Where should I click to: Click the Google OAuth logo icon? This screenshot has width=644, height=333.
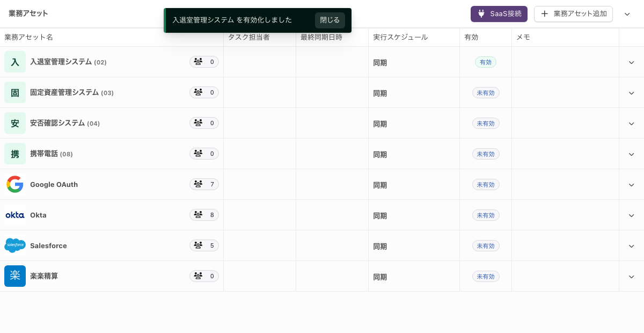coord(15,184)
